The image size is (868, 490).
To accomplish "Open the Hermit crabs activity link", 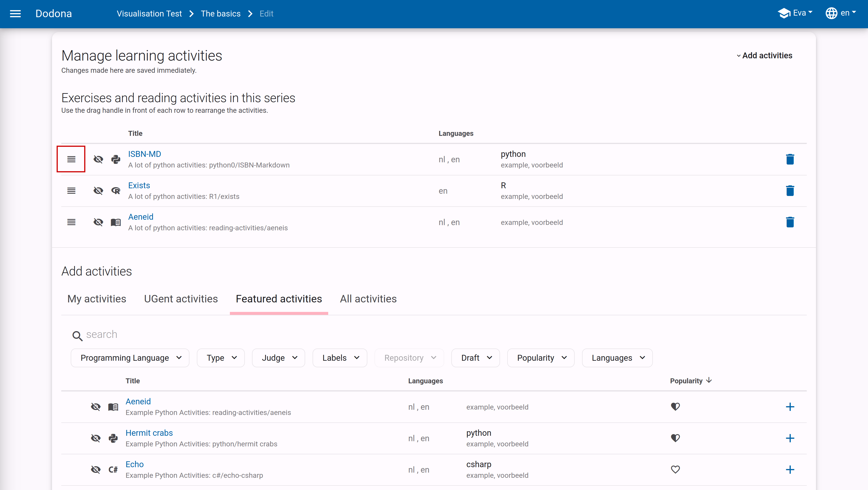I will [x=149, y=433].
